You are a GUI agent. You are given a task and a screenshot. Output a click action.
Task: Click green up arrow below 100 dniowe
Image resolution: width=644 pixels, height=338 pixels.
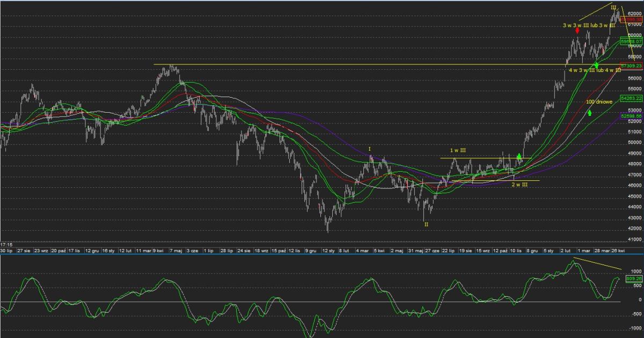click(590, 112)
